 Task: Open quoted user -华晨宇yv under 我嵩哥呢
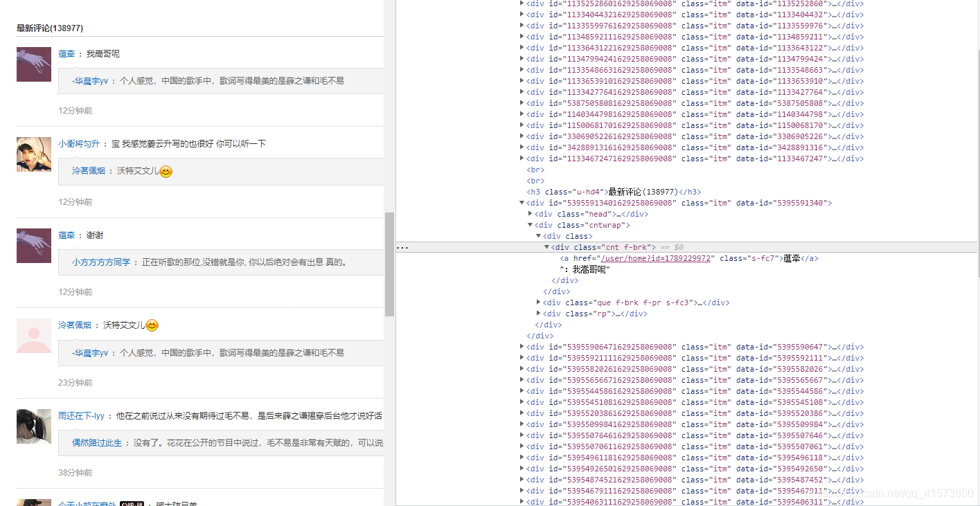(x=90, y=80)
